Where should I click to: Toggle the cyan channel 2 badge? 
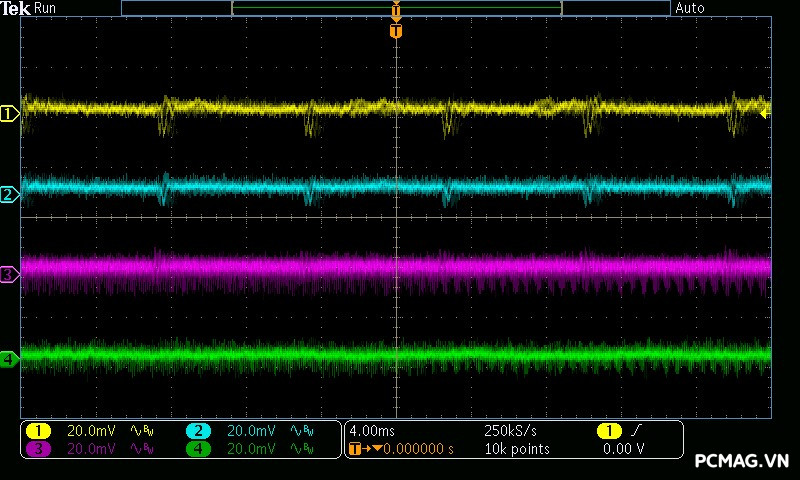(x=198, y=431)
